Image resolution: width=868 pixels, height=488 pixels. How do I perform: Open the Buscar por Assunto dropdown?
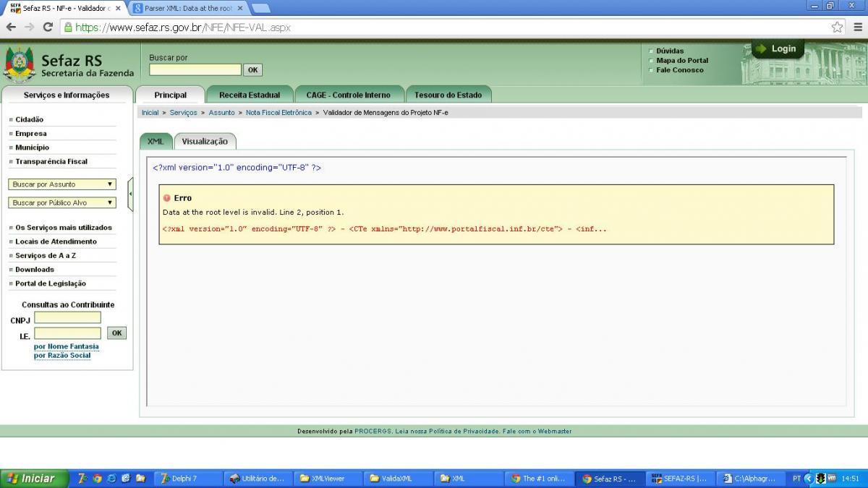pyautogui.click(x=62, y=184)
